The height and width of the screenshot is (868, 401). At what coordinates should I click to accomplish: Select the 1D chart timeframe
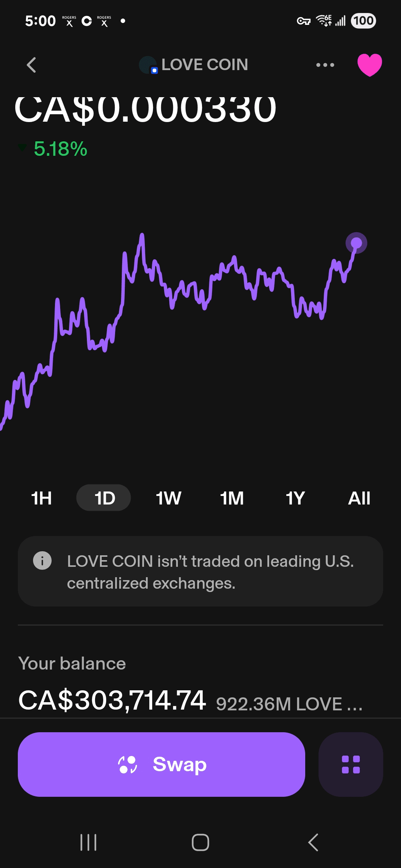[104, 498]
